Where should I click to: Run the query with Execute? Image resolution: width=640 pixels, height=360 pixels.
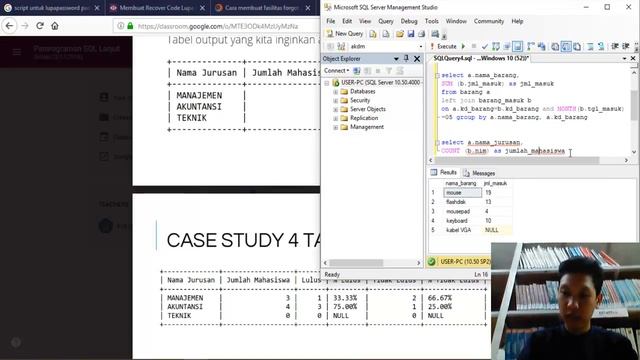(444, 47)
